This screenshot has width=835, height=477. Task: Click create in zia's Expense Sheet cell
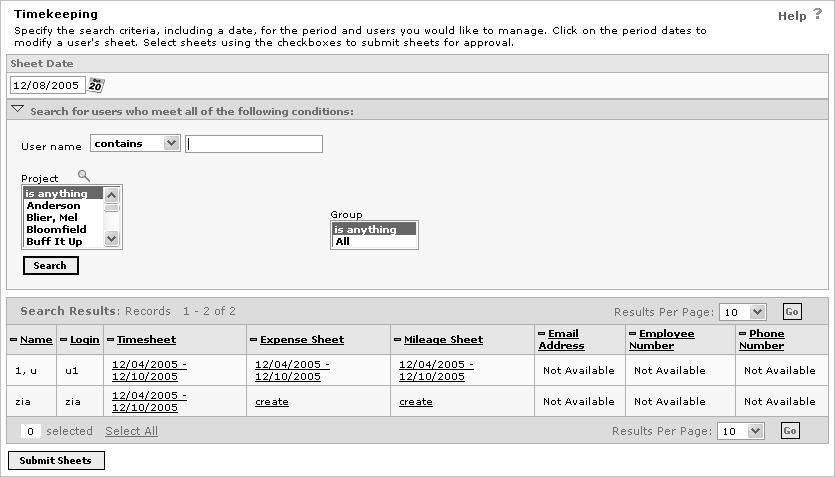click(272, 402)
